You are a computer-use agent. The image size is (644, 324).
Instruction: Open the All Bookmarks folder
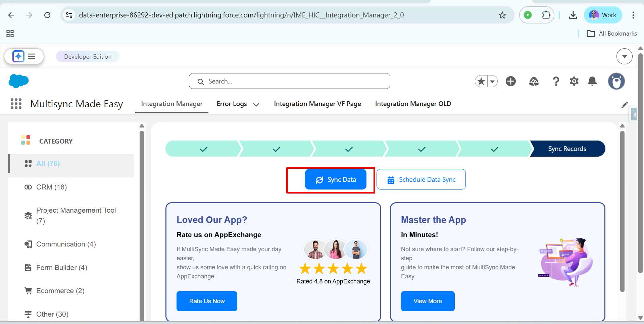(x=611, y=34)
